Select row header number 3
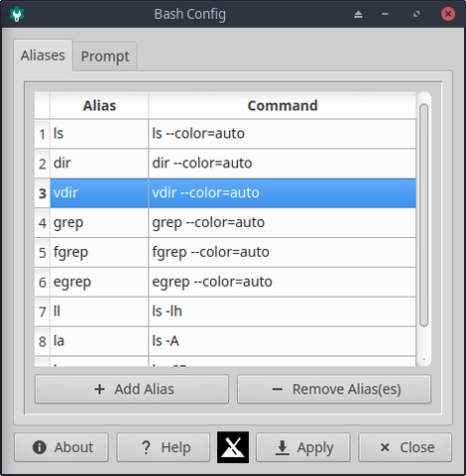The image size is (466, 476). [43, 193]
